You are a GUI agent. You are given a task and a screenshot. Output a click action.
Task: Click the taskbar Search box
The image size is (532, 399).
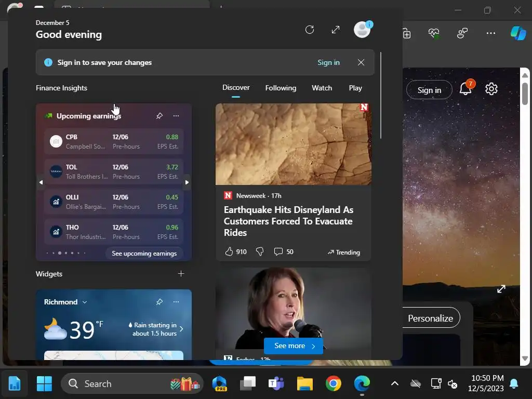(132, 384)
